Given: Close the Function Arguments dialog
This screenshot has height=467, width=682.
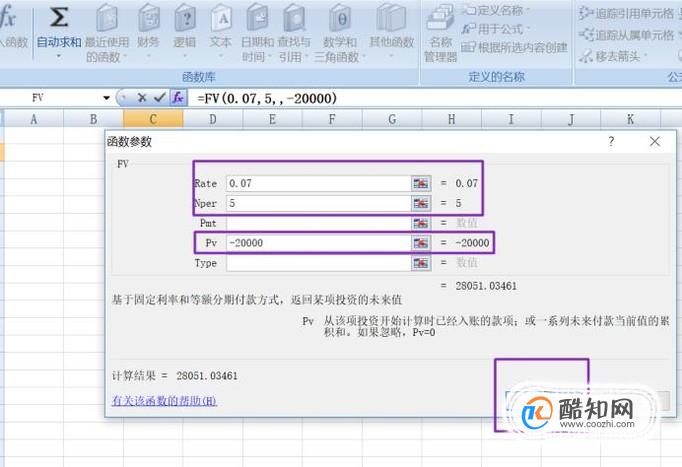Looking at the screenshot, I should click(x=655, y=141).
